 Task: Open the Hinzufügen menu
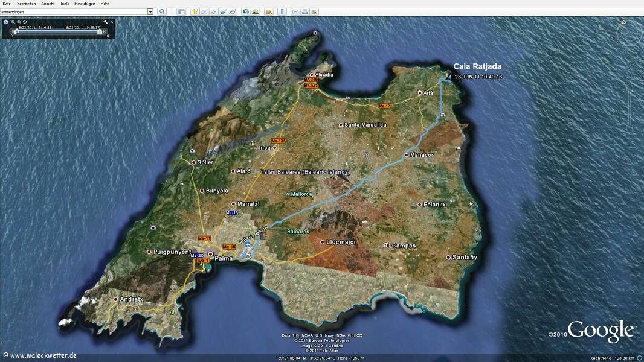(84, 4)
